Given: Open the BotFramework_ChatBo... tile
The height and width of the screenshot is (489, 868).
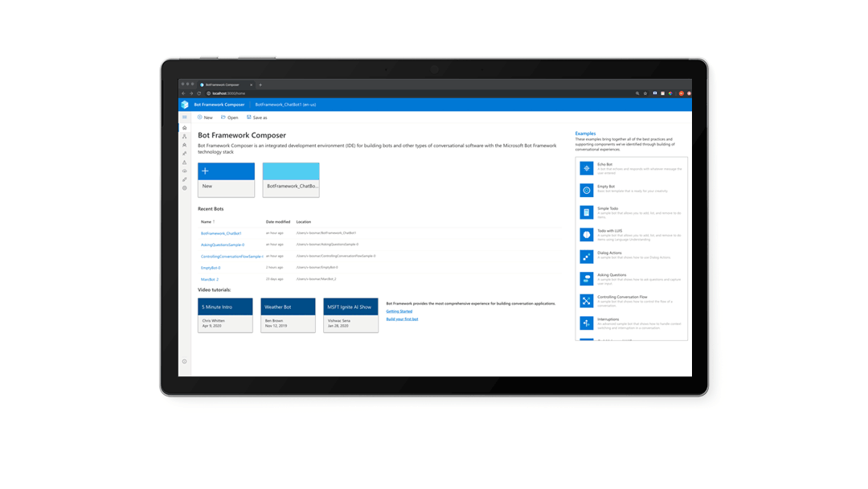Looking at the screenshot, I should (x=291, y=180).
